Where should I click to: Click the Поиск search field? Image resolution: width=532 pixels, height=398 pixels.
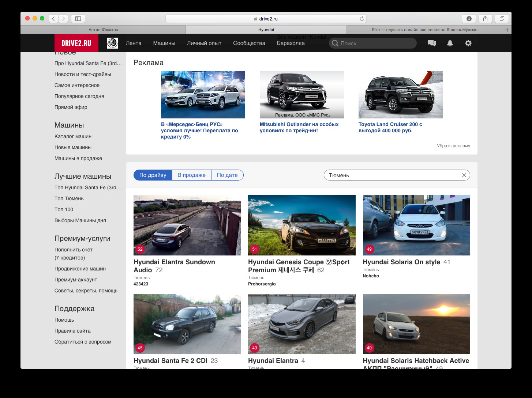click(372, 43)
